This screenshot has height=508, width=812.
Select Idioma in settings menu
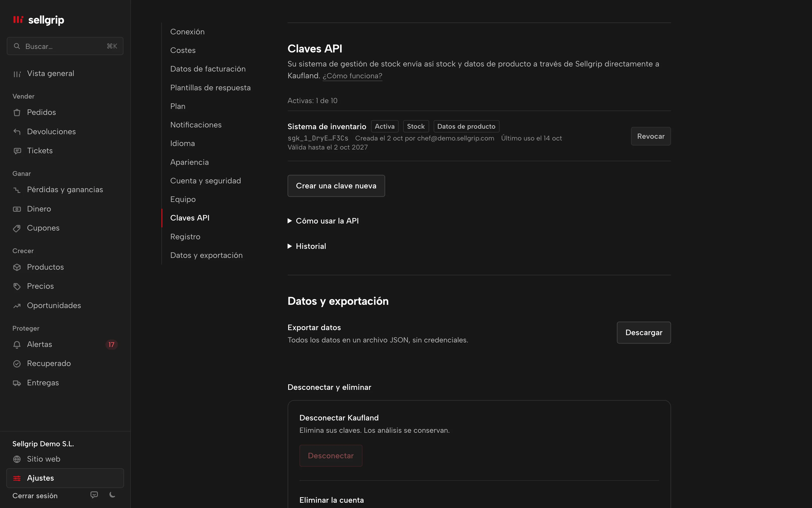click(182, 143)
